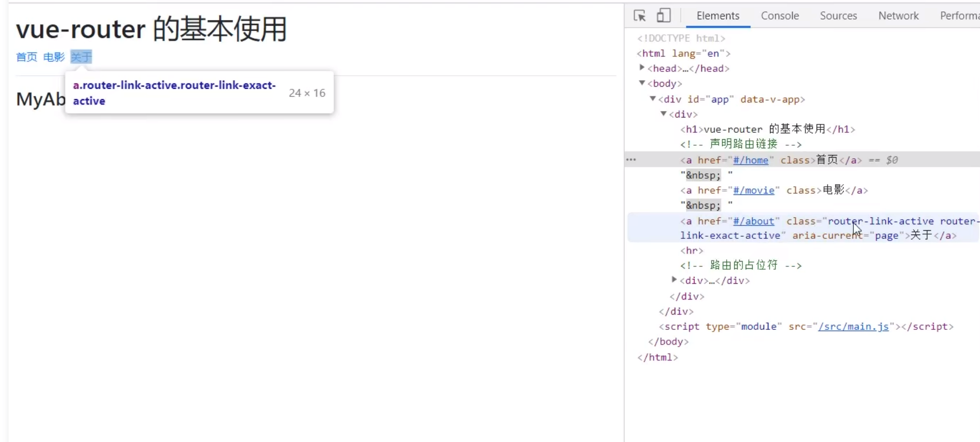Collapse the body element node
The height and width of the screenshot is (442, 980).
[642, 83]
